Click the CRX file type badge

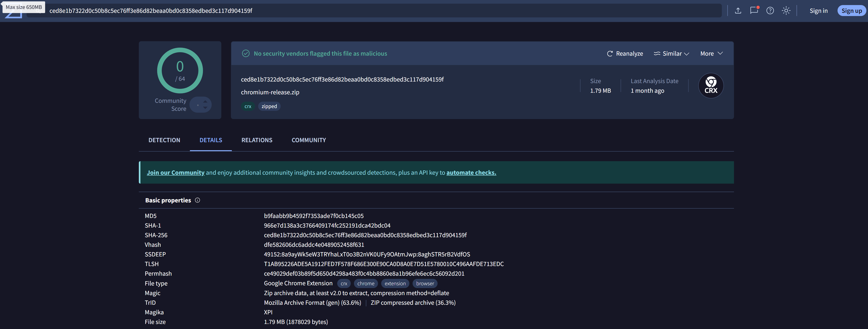711,86
